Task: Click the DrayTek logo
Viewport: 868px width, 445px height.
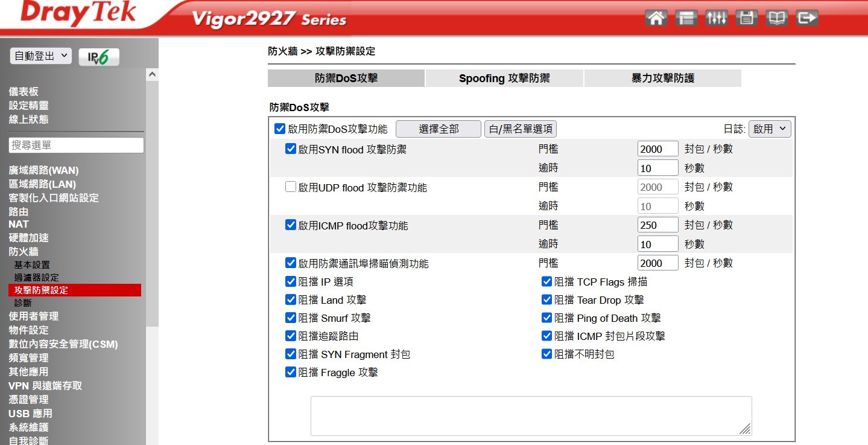Action: click(78, 14)
